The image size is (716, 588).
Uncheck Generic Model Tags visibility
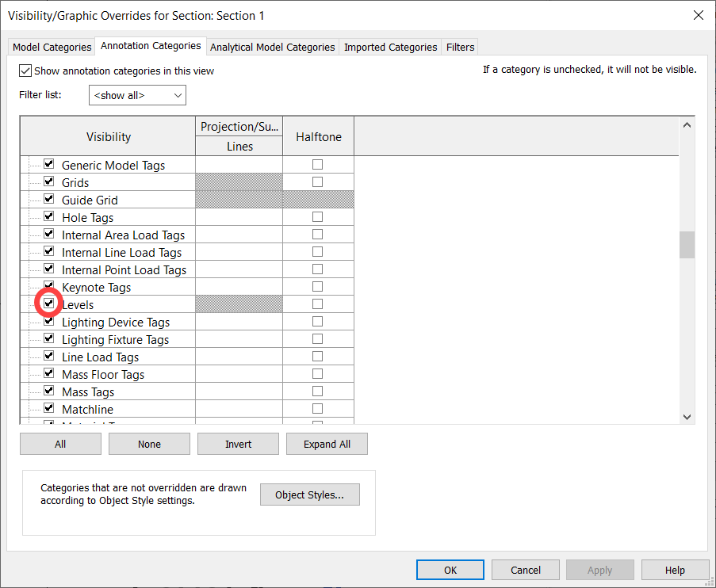point(49,164)
